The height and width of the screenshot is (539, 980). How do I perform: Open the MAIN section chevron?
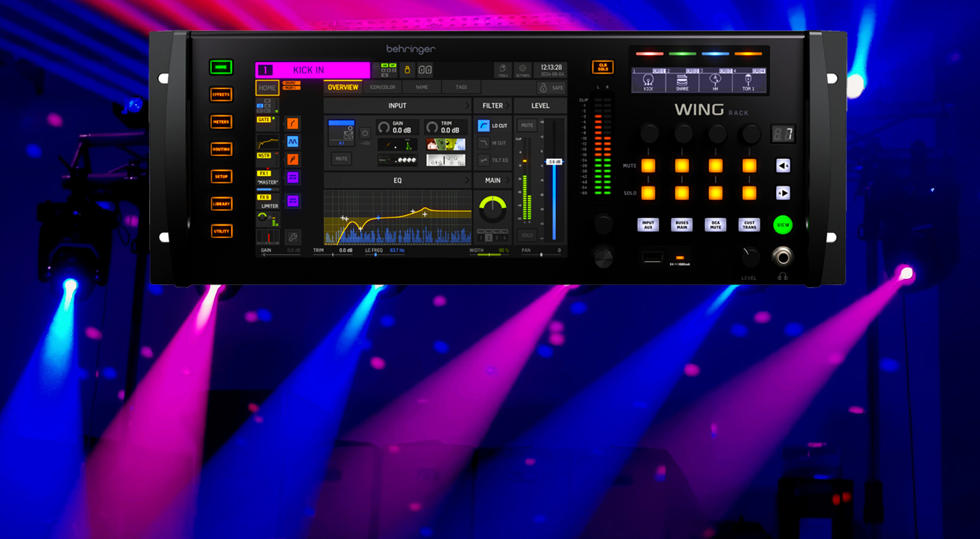pyautogui.click(x=508, y=180)
